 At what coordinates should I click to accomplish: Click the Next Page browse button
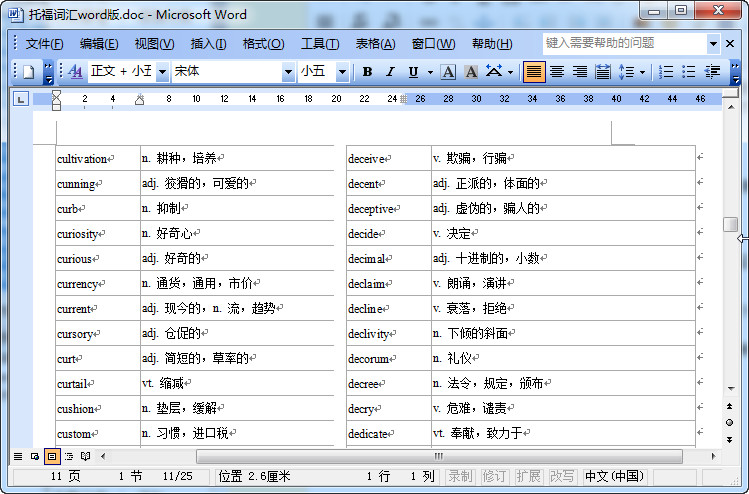coord(729,440)
